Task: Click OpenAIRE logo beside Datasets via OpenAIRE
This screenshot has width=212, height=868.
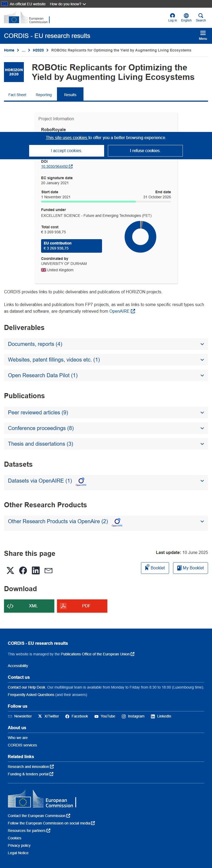Action: pos(81,482)
